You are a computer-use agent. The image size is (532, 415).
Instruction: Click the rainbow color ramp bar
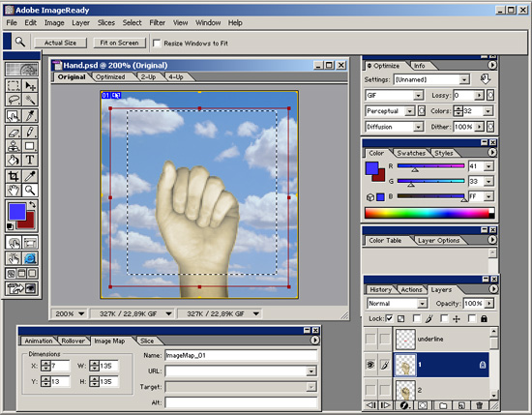(429, 213)
